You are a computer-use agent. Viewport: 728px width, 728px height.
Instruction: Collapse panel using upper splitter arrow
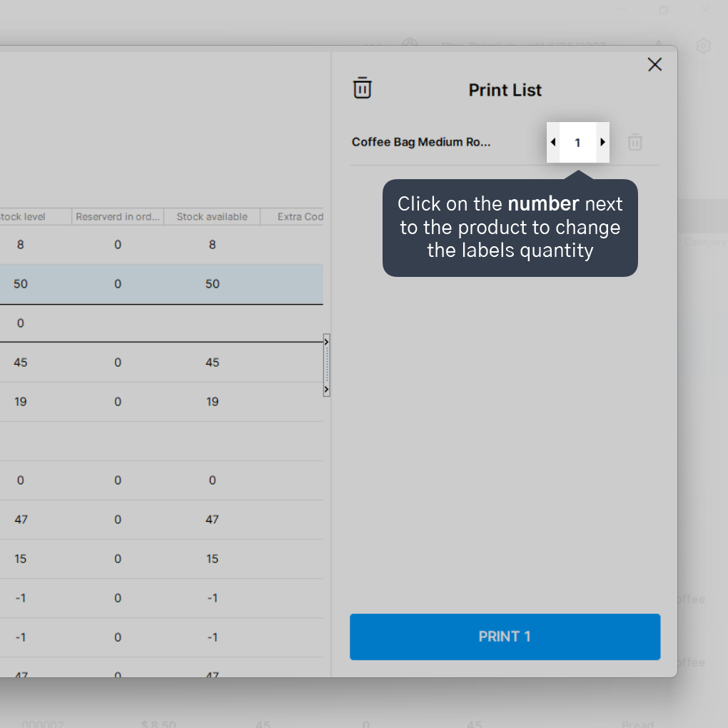click(326, 342)
